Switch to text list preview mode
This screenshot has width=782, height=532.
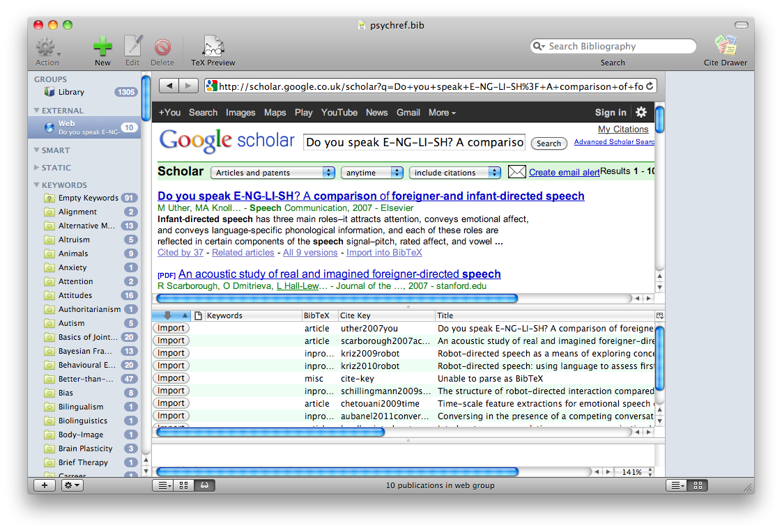[164, 485]
